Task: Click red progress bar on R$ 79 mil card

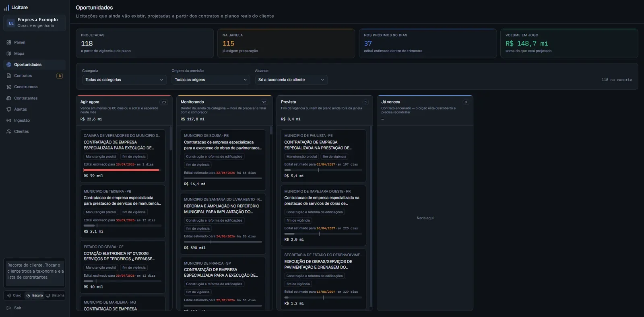Action: click(x=122, y=170)
